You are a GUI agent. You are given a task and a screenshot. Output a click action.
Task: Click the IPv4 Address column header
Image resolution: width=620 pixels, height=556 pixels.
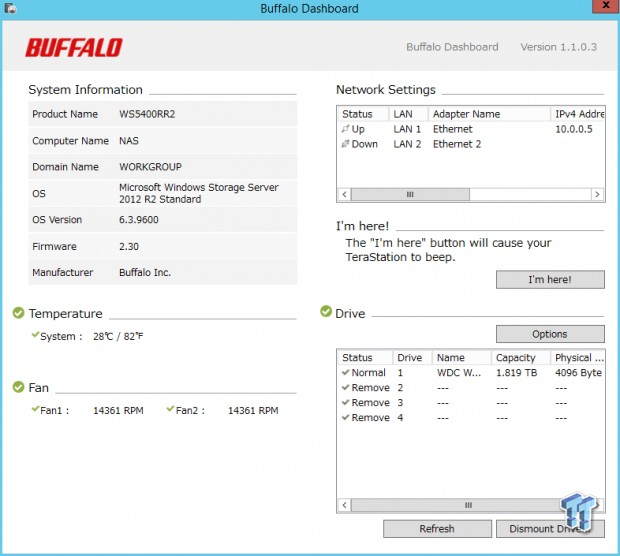pos(578,114)
